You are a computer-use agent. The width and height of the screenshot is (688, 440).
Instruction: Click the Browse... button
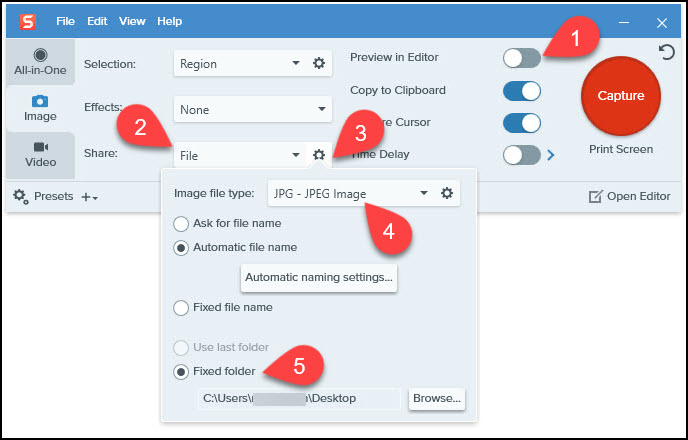(437, 398)
